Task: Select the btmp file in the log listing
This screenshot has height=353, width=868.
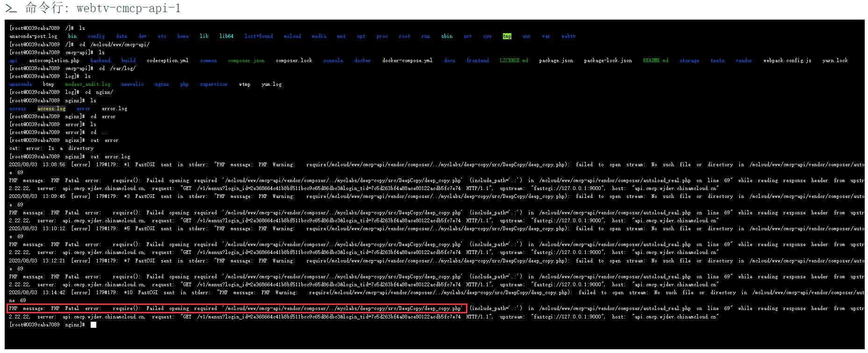Action: (x=49, y=85)
